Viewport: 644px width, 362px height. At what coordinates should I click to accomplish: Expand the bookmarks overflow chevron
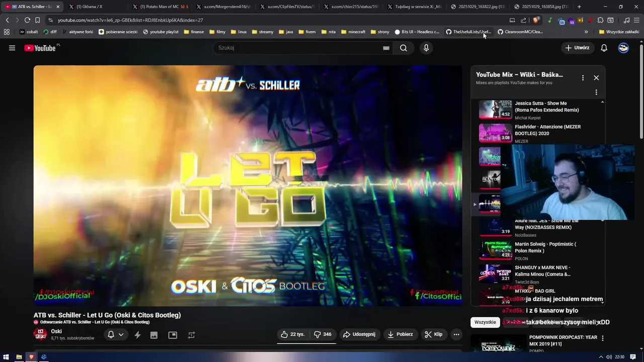pyautogui.click(x=586, y=32)
